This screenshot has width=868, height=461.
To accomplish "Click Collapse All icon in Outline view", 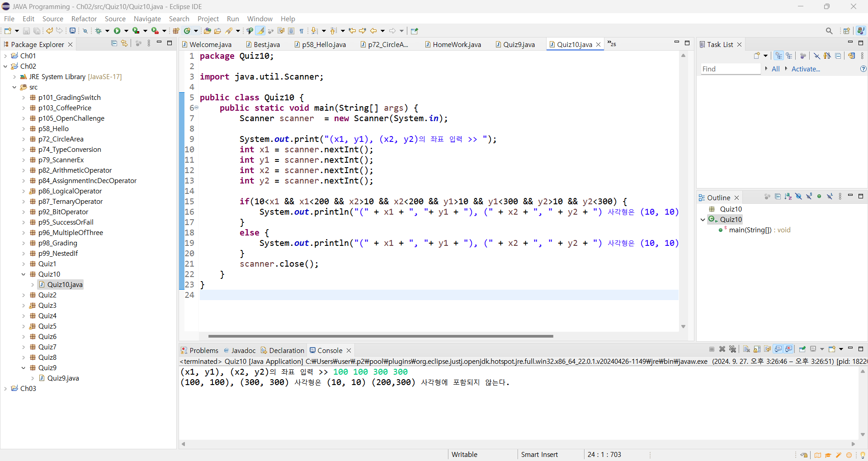I will (x=778, y=197).
